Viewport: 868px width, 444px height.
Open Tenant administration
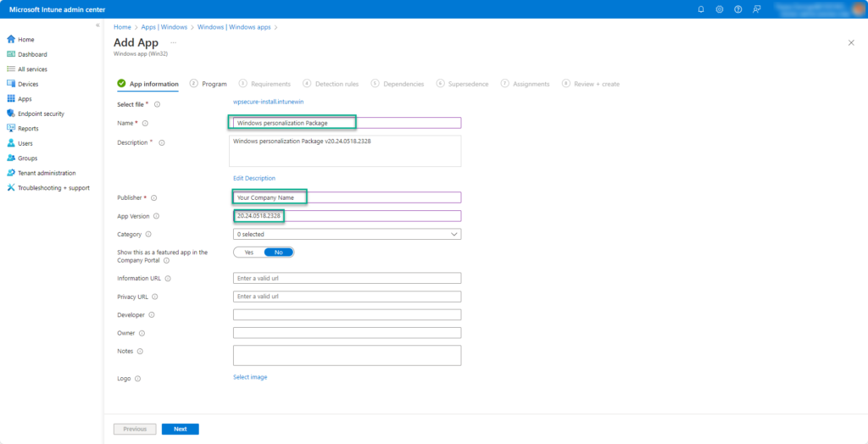pos(41,173)
